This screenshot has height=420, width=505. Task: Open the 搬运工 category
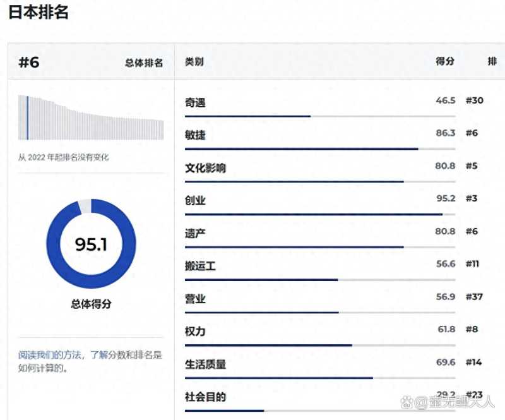click(200, 267)
